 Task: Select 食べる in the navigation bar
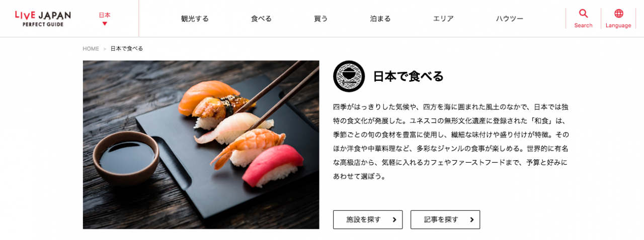261,19
